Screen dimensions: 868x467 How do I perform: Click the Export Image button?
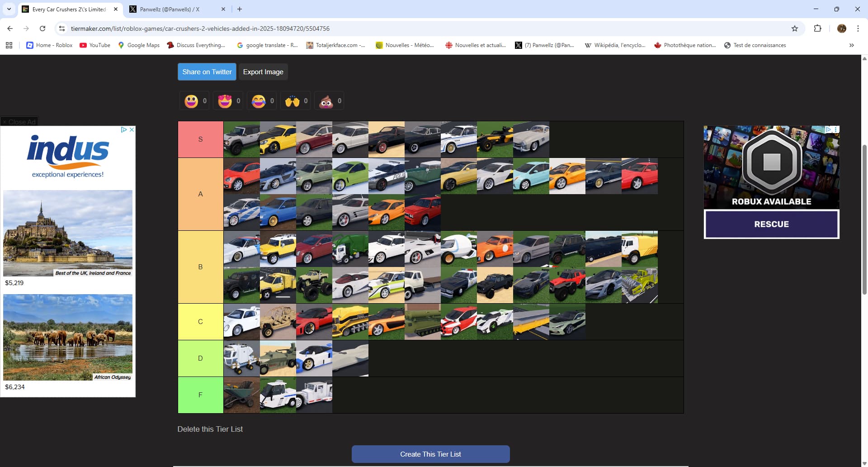click(263, 72)
